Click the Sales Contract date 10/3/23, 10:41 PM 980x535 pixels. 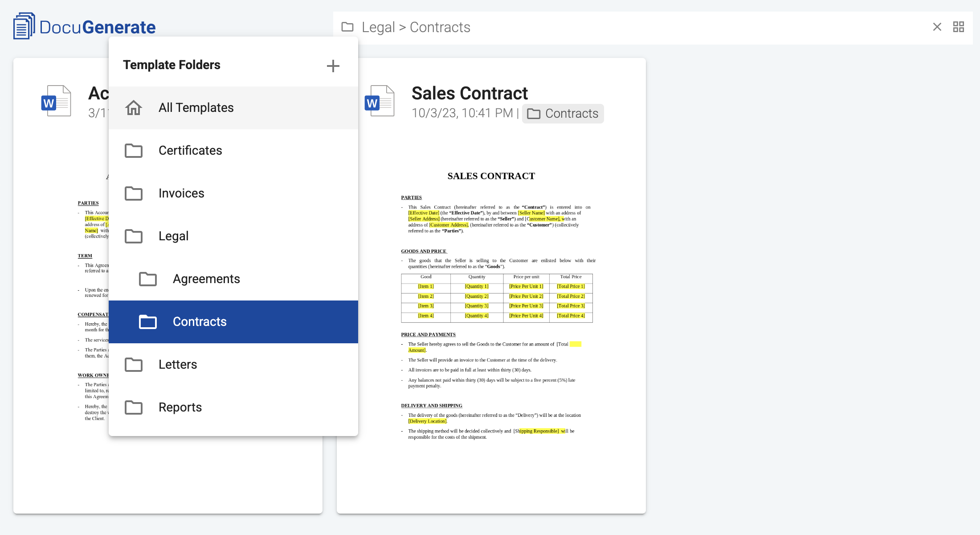[x=462, y=113]
